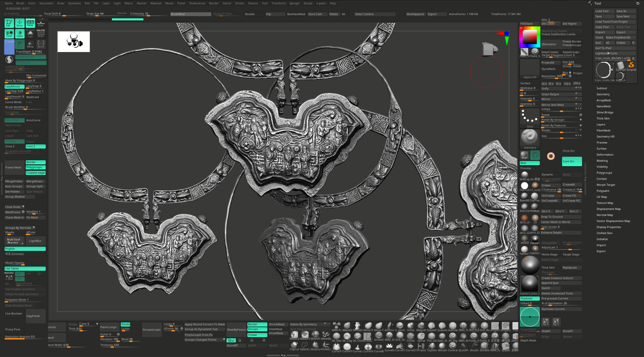Enable the Transp transparency icon
The height and width of the screenshot is (357, 644).
pyautogui.click(x=30, y=44)
